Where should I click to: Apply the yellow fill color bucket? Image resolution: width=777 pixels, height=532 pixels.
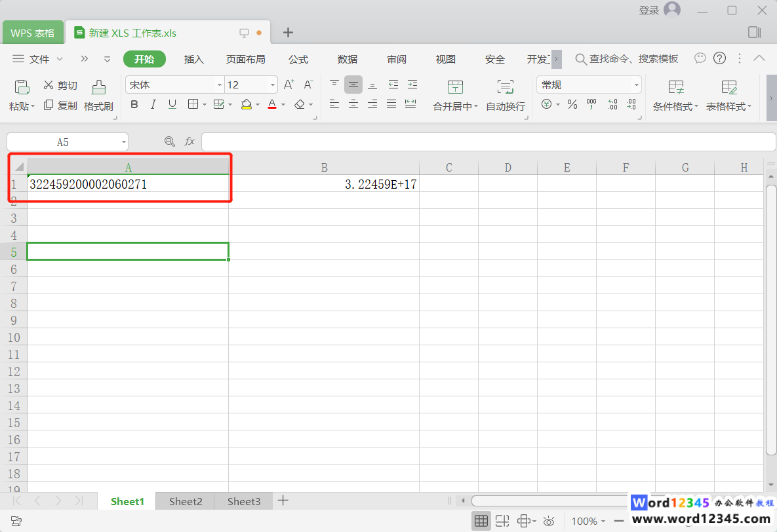[247, 105]
